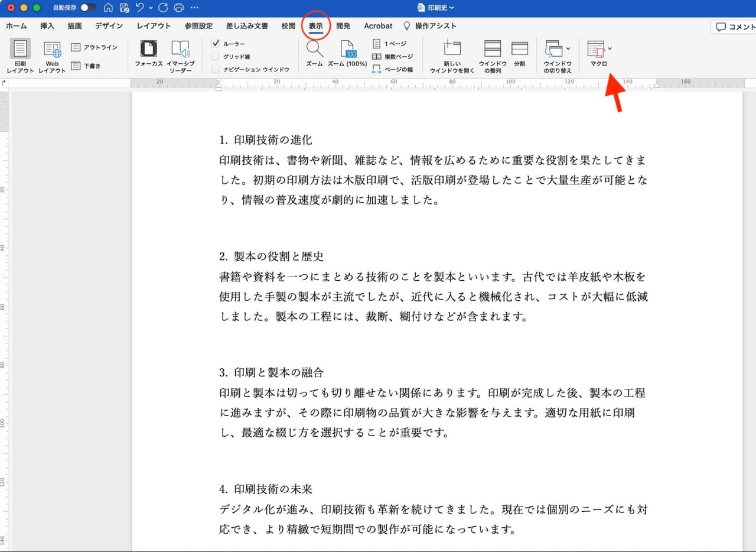Toggle the 自動保存 switch
Viewport: 756px width, 552px height.
pos(89,8)
